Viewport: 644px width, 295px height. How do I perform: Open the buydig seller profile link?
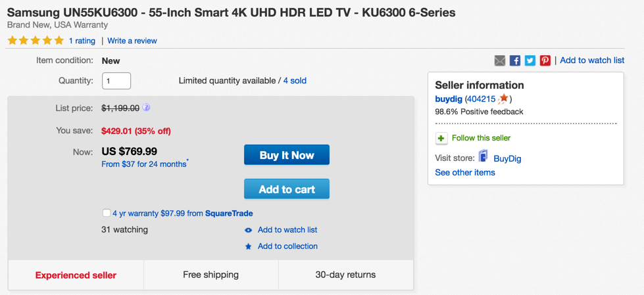(x=449, y=99)
